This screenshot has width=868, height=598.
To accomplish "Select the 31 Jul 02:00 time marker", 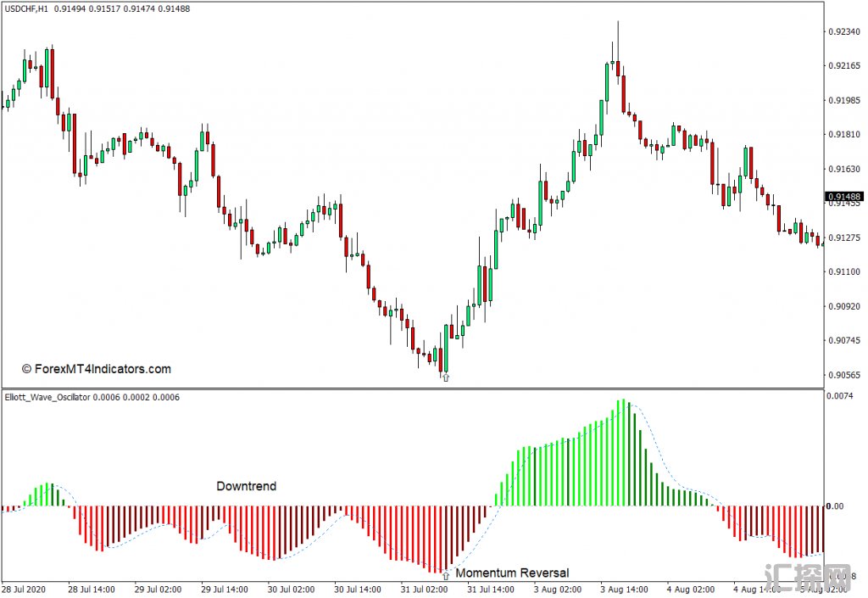I will coord(424,589).
